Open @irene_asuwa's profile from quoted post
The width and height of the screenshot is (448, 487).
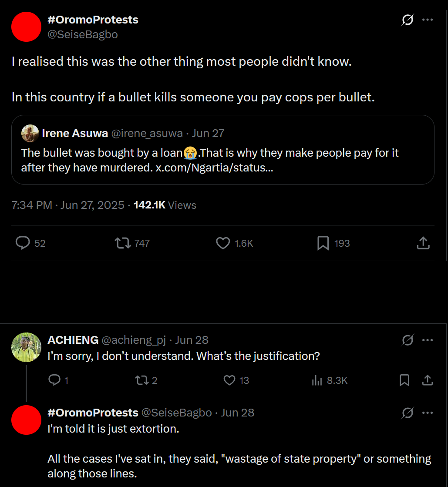point(147,133)
